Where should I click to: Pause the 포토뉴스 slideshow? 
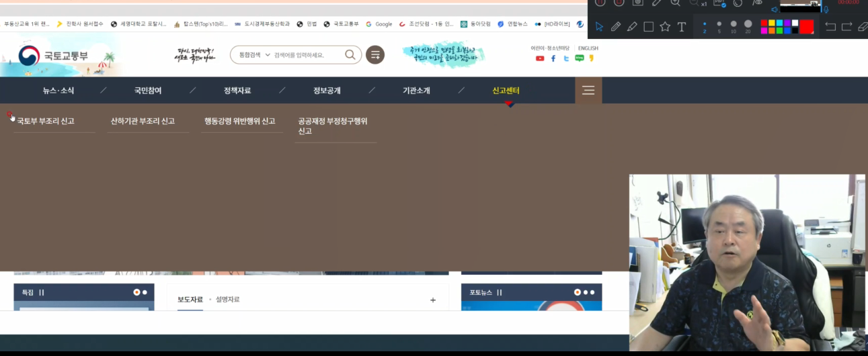coord(500,293)
